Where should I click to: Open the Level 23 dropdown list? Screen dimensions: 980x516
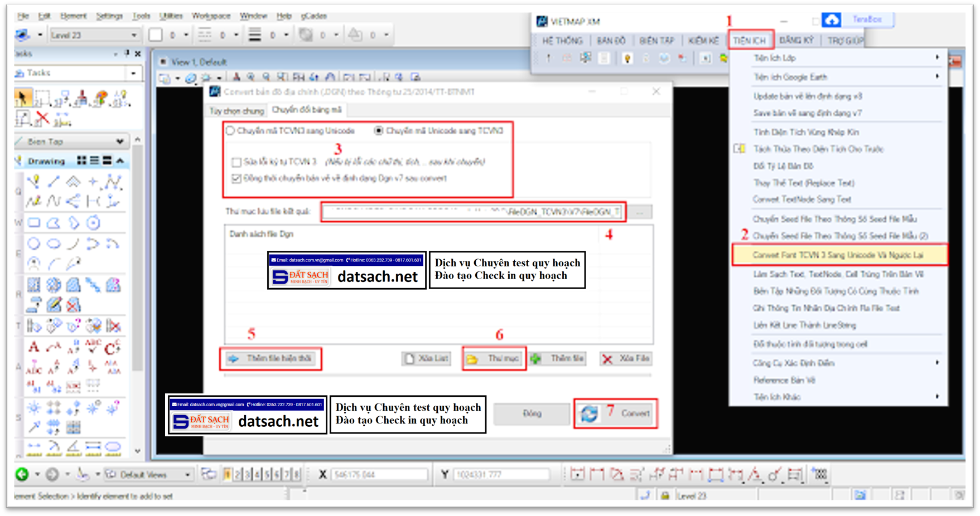click(134, 34)
